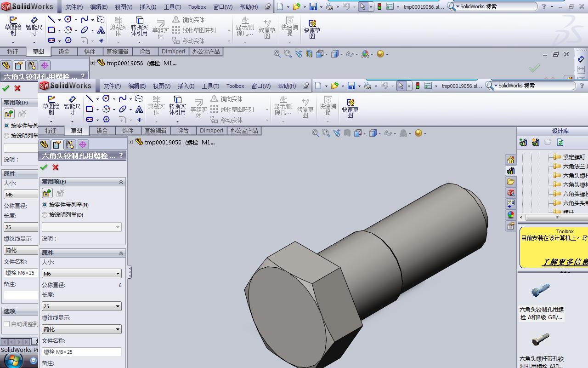Open the Length 25 dropdown in front panel
This screenshot has width=588, height=368.
[x=82, y=306]
